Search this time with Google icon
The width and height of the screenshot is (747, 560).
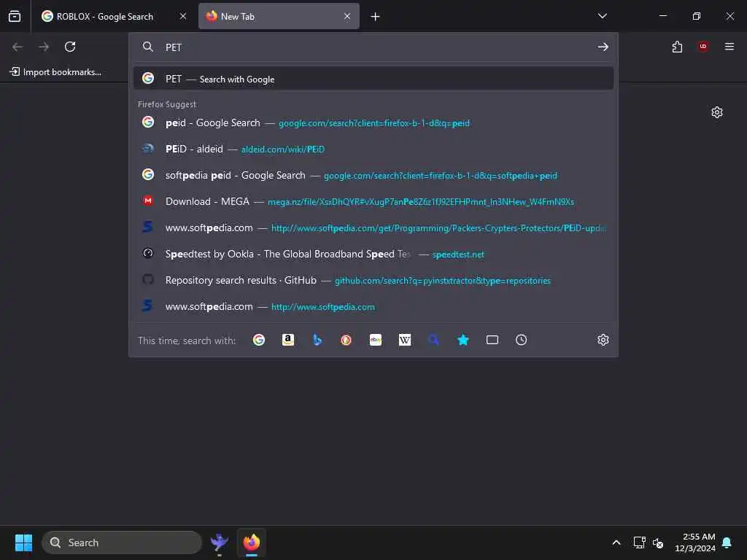pyautogui.click(x=259, y=340)
